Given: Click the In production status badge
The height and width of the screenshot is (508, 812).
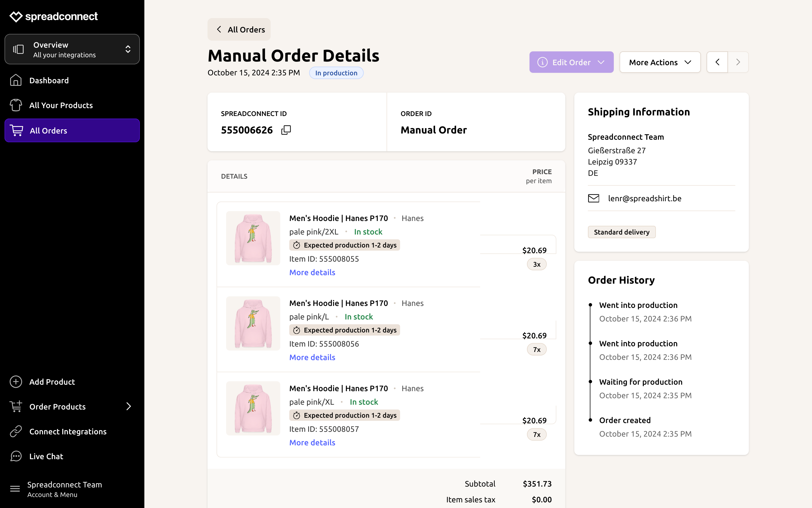Looking at the screenshot, I should (x=336, y=73).
